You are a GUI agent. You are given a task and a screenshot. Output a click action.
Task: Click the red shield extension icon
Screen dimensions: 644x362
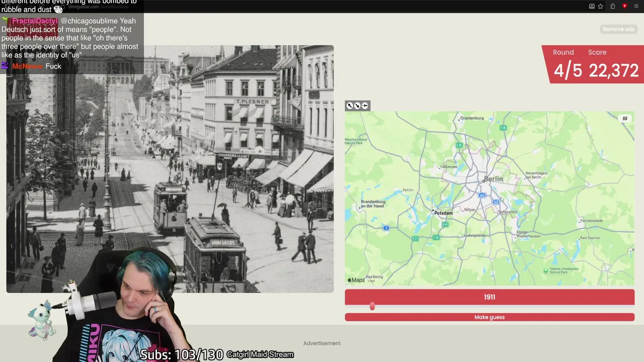tap(625, 6)
